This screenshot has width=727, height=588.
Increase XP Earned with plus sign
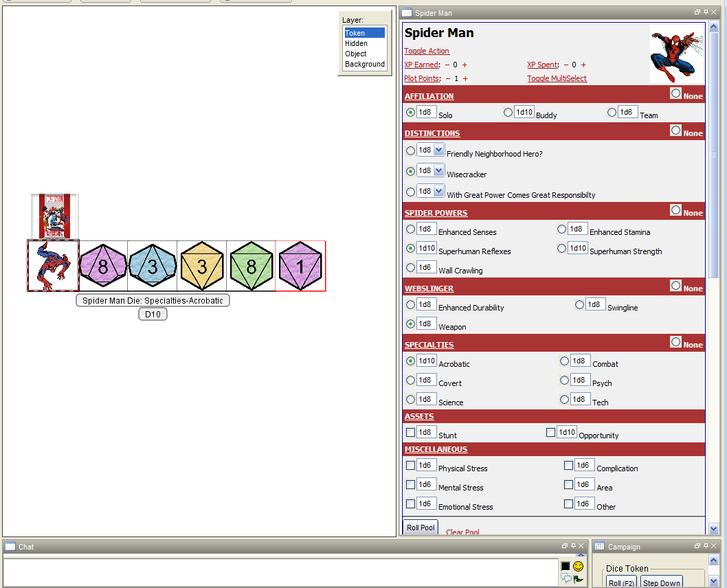point(465,65)
